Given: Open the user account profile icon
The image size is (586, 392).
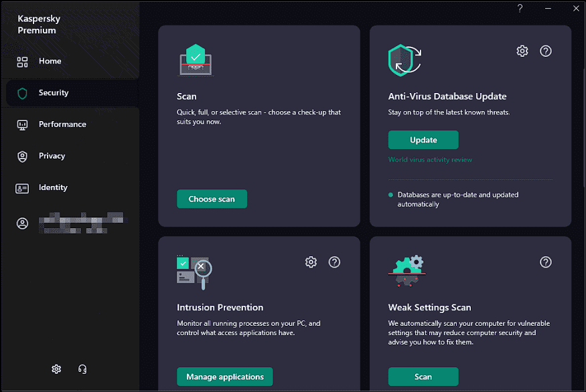Looking at the screenshot, I should tap(22, 223).
